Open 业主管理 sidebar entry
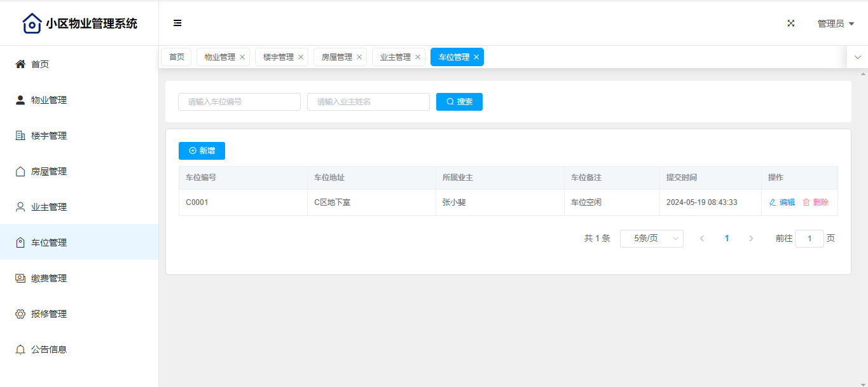The image size is (868, 387). coord(49,207)
